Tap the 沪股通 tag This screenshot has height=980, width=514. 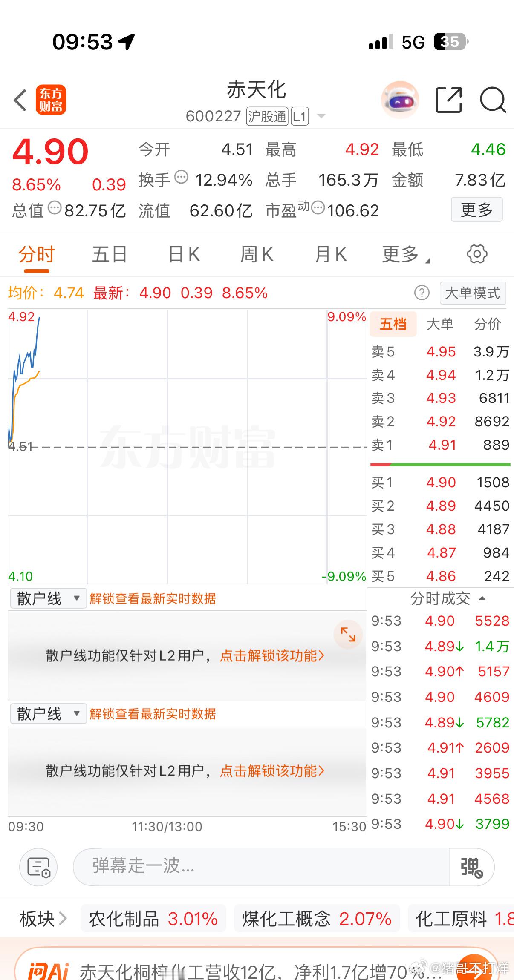(x=267, y=116)
